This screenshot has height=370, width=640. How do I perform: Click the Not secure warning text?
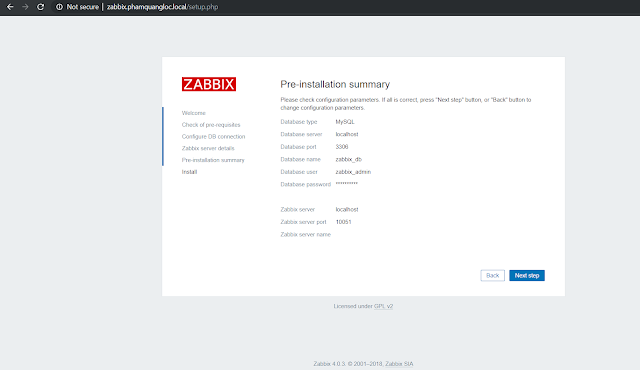click(x=82, y=7)
